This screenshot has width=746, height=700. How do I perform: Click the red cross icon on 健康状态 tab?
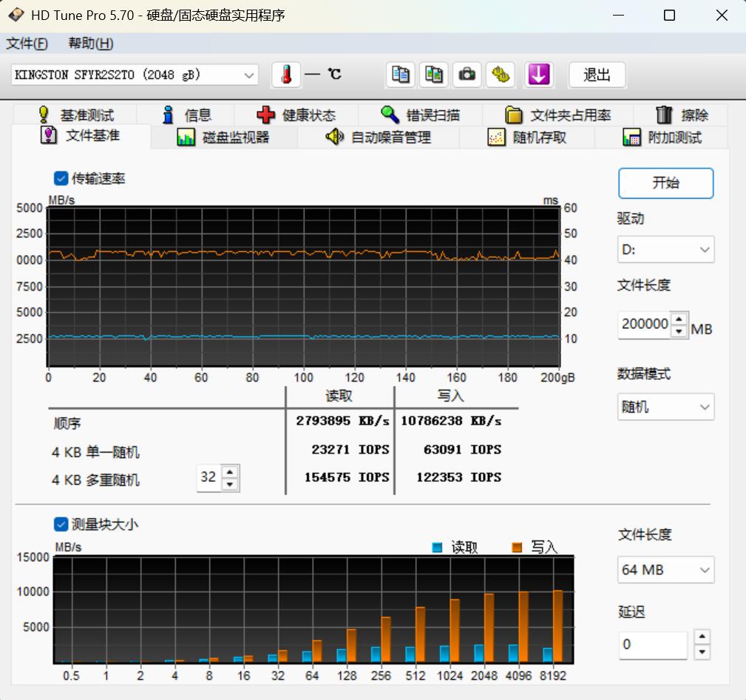pos(265,115)
